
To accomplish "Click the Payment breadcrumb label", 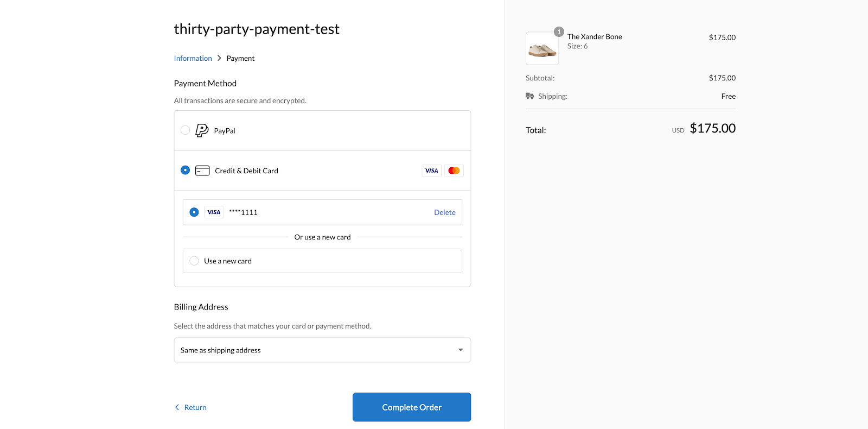I will coord(240,58).
